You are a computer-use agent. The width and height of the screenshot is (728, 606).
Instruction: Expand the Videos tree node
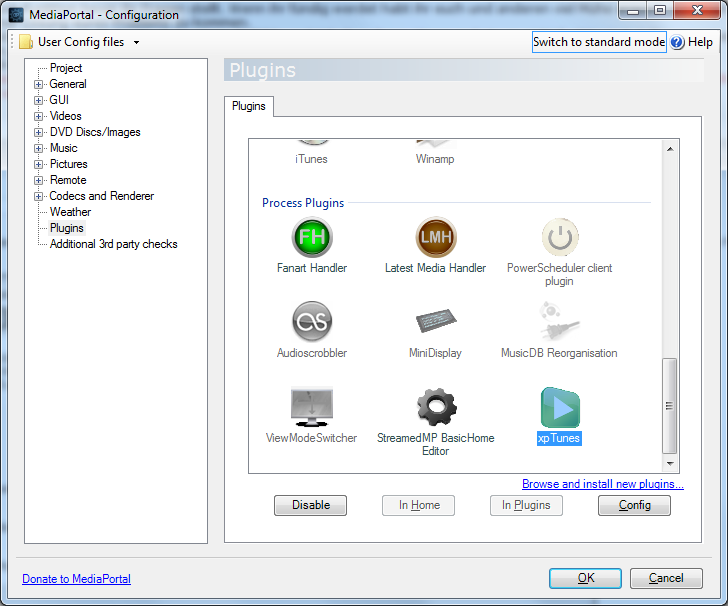click(39, 117)
